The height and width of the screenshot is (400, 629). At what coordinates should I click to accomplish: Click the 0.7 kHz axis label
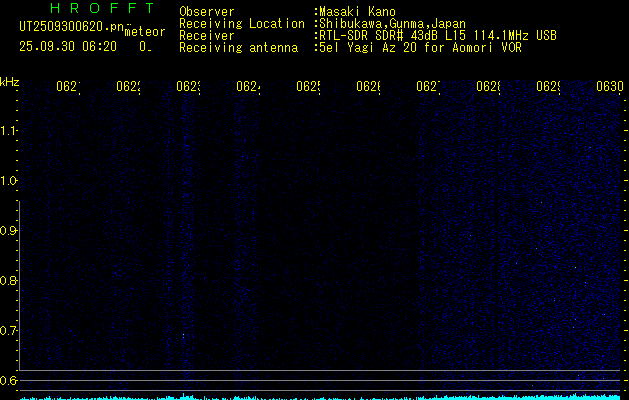pos(8,330)
